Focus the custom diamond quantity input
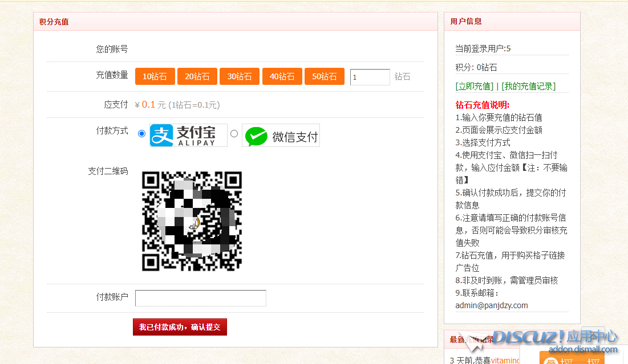The image size is (628, 364). [370, 77]
